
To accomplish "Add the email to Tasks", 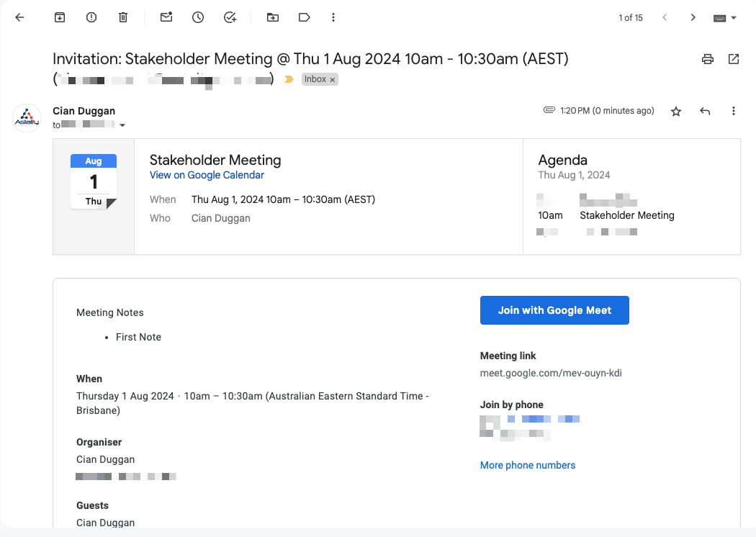I will [230, 17].
